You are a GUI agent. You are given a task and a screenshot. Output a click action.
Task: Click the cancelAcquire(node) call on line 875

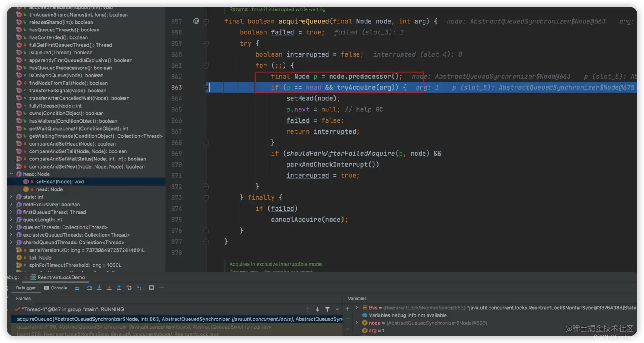pos(310,220)
